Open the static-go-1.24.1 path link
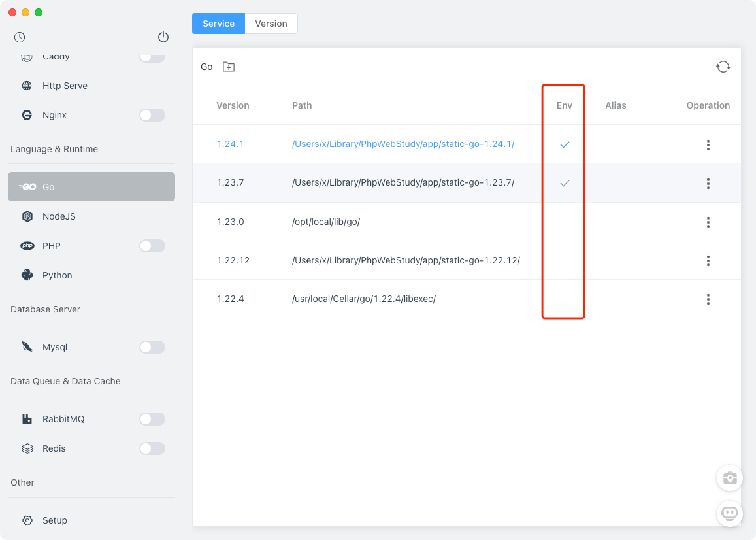 [x=403, y=144]
